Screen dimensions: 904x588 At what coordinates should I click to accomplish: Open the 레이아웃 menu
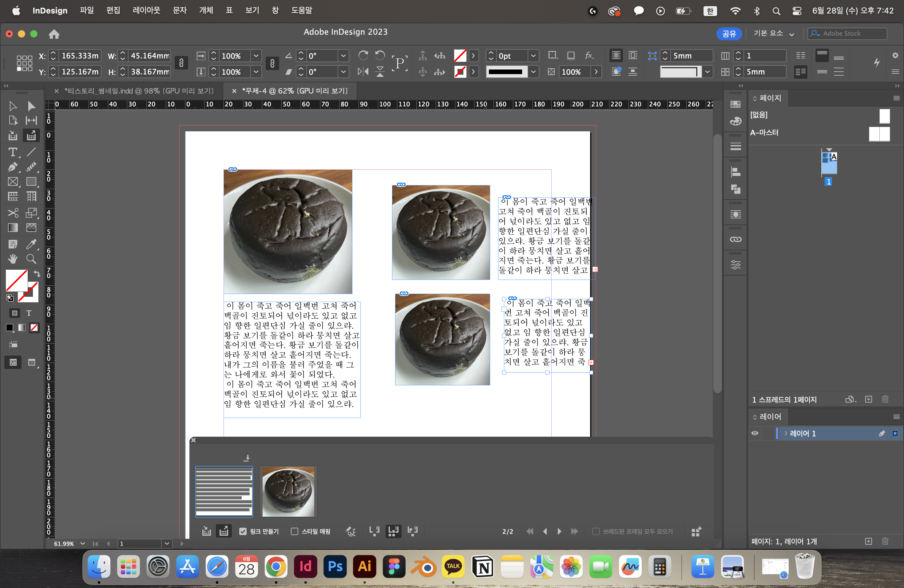pos(146,11)
